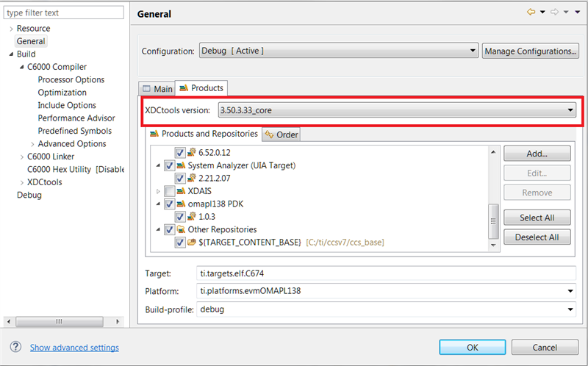Open the help question mark icon
This screenshot has height=366, width=588.
(15, 347)
